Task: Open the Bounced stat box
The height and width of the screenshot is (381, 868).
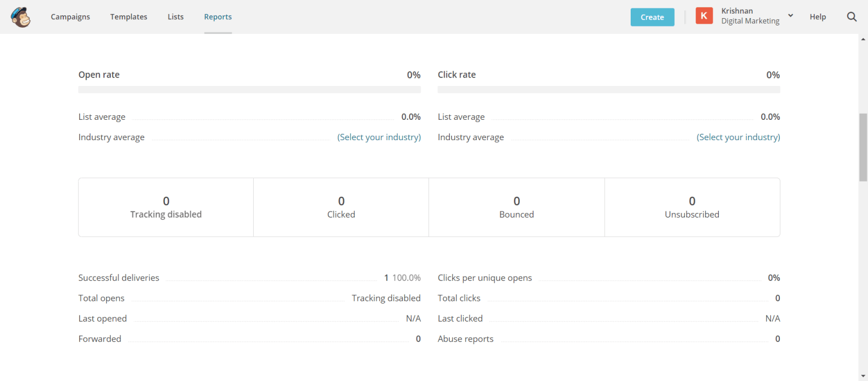Action: tap(517, 207)
